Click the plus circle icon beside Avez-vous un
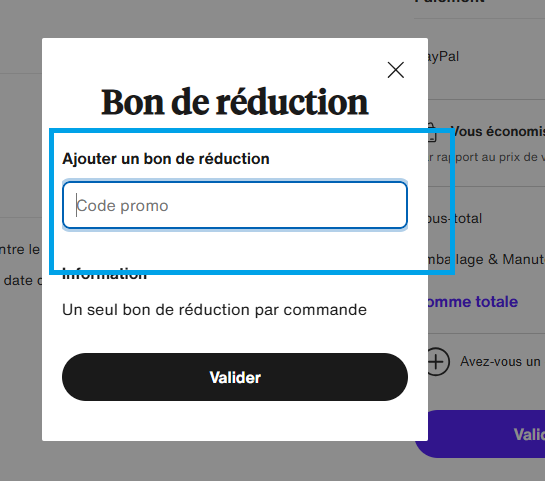This screenshot has height=481, width=545. coord(438,362)
